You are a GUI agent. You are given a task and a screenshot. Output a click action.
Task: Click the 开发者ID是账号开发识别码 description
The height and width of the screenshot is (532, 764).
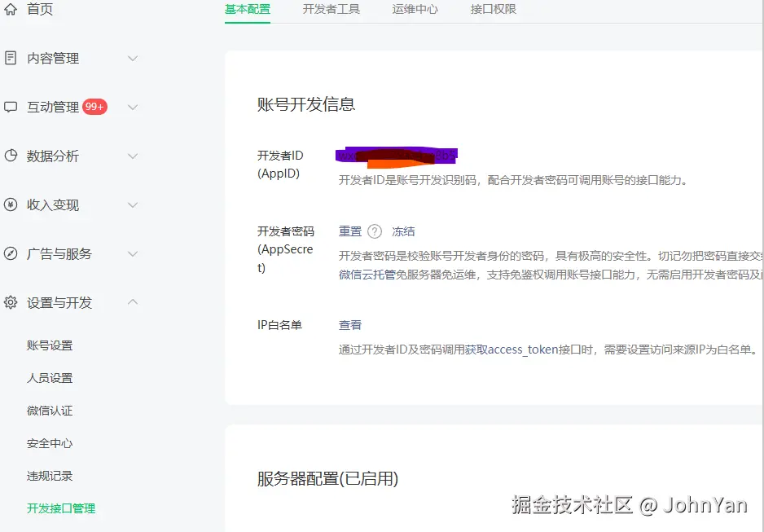click(x=514, y=180)
